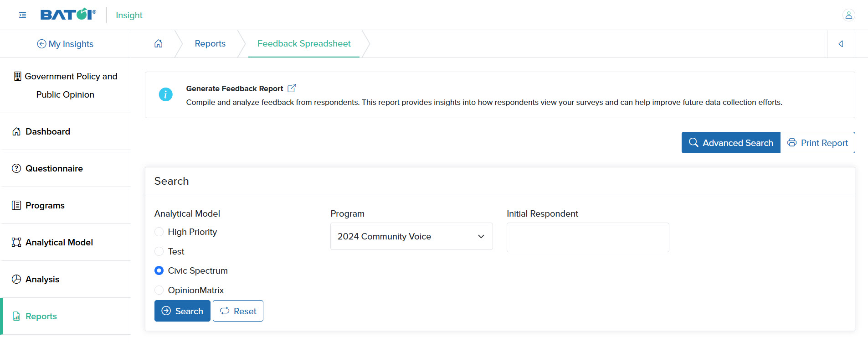Select the High Priority radio button

point(159,232)
